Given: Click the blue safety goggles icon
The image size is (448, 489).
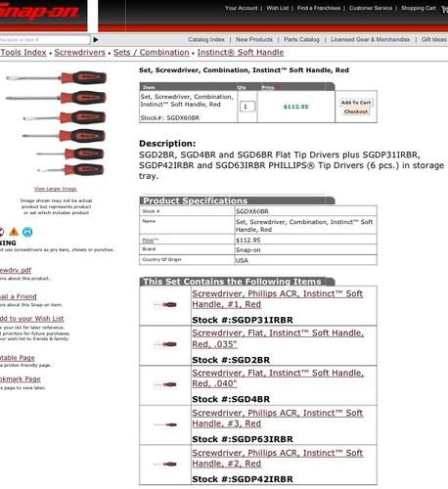Looking at the screenshot, I should click(x=27, y=232).
